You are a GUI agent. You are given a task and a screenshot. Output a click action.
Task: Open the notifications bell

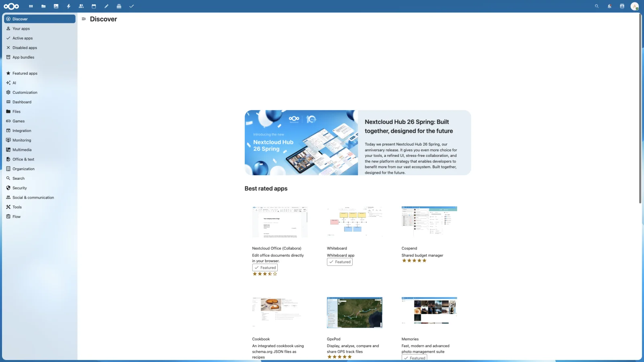609,6
